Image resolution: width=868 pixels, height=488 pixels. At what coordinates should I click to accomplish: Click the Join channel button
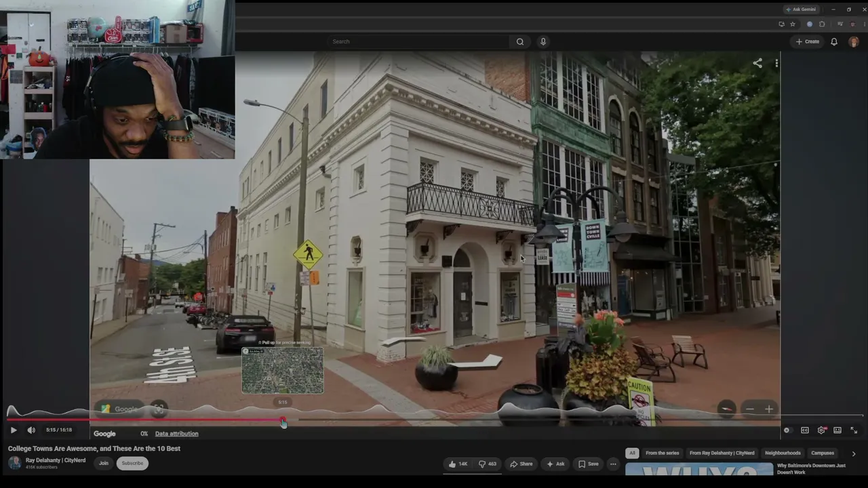[x=103, y=464]
